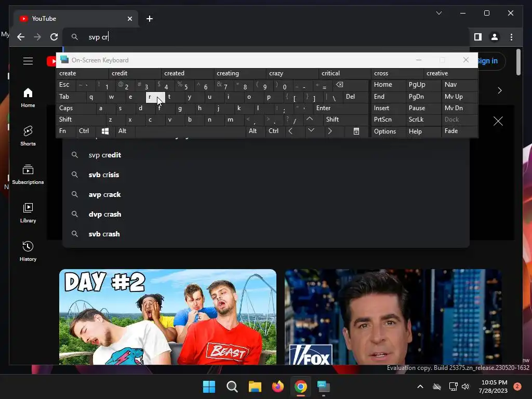Screen dimensions: 532x399
Task: Open DAY #2 video thumbnail
Action: click(x=168, y=317)
